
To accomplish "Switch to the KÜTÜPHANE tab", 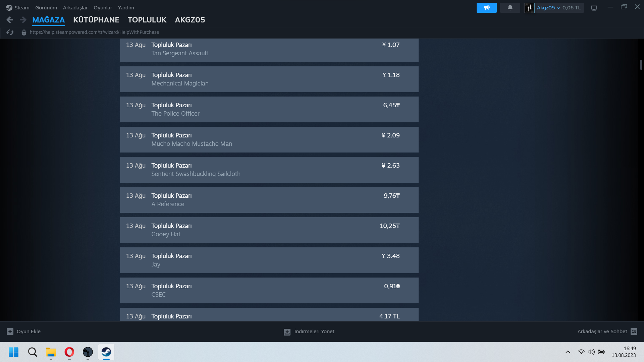I will click(x=96, y=20).
